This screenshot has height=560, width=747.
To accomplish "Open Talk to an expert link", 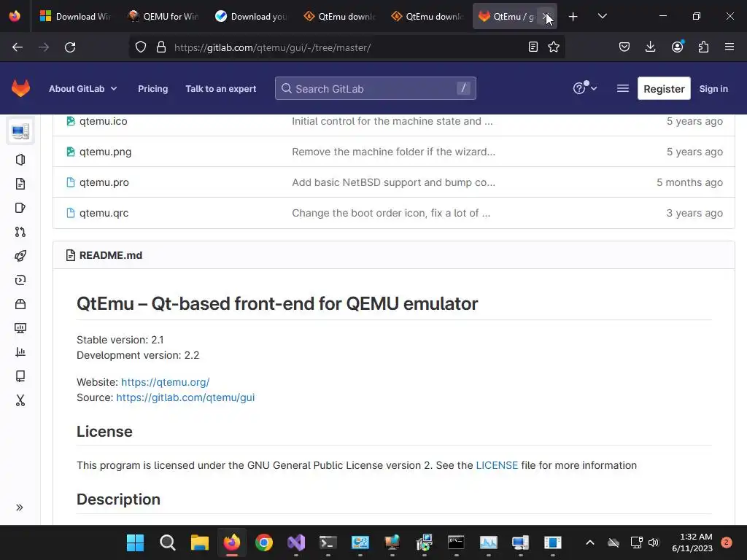I will [x=220, y=88].
